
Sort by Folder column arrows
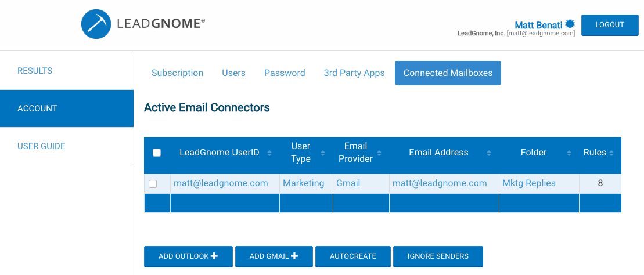[x=569, y=153]
